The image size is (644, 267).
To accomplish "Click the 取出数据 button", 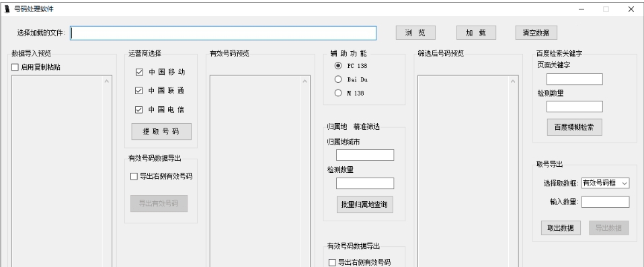I will click(561, 228).
